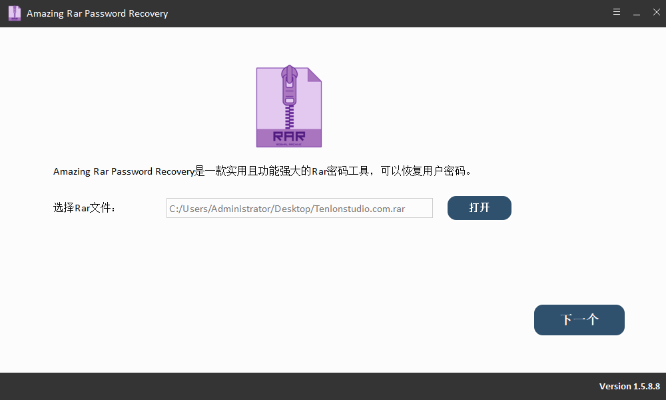Image resolution: width=666 pixels, height=400 pixels.
Task: Minimize the Amazing Rar Password Recovery window
Action: click(633, 13)
